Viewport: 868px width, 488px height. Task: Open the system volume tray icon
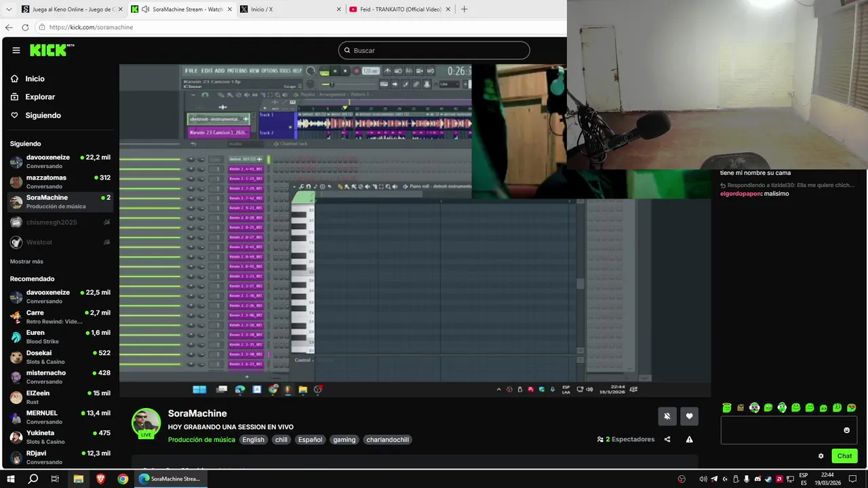coord(703,479)
